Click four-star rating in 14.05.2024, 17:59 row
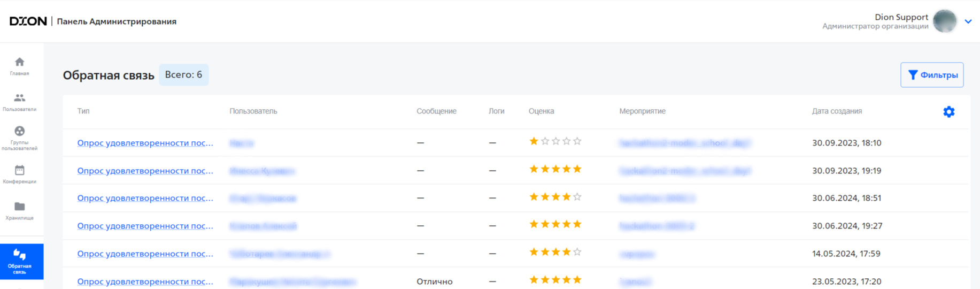 (x=555, y=252)
